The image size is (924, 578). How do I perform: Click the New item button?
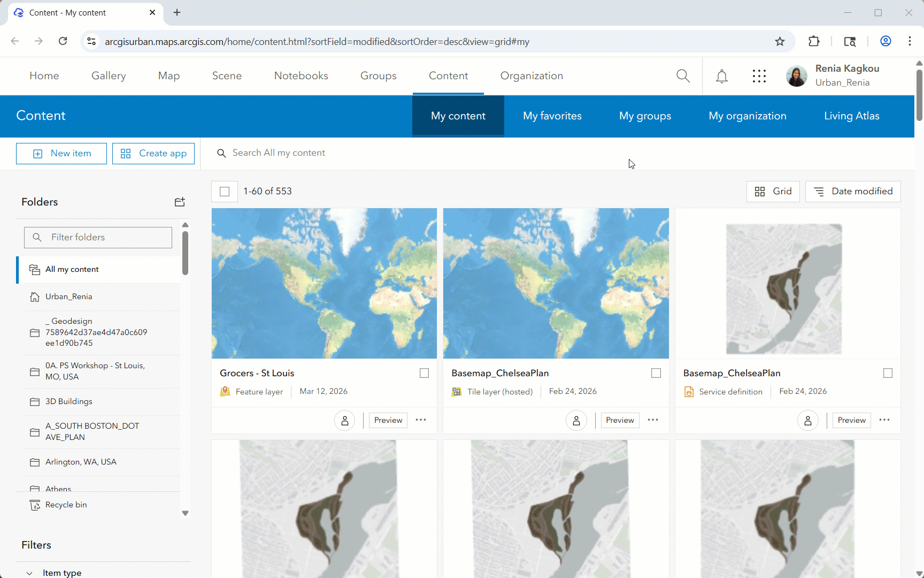[61, 154]
